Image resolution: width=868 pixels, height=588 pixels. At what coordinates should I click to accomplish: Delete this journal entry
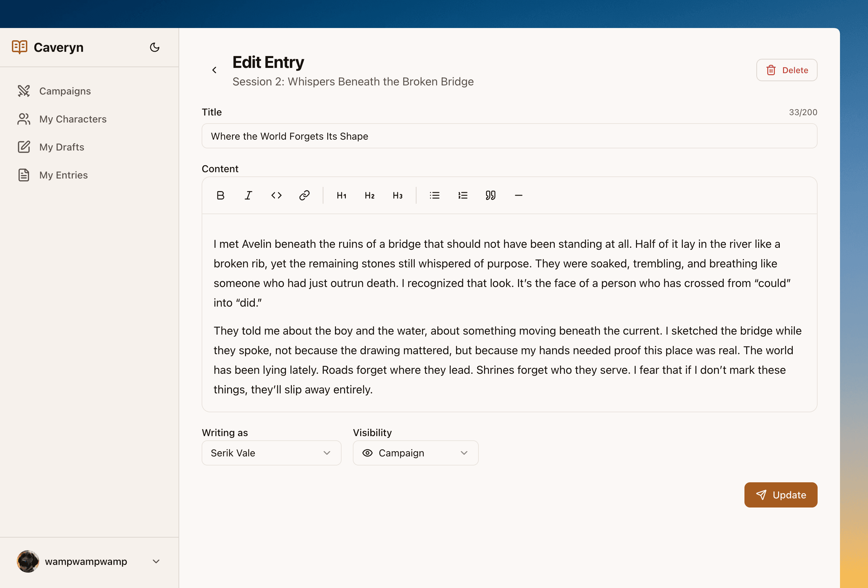point(786,70)
